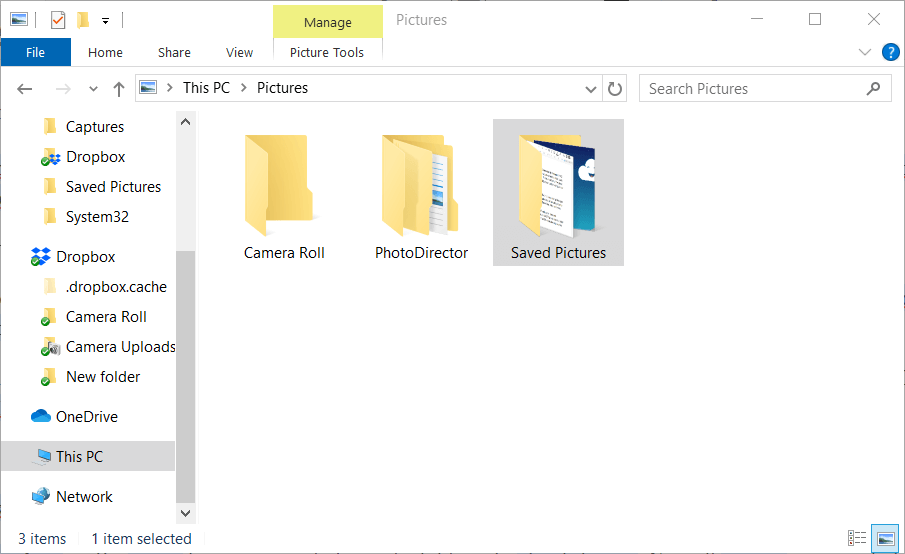The image size is (905, 554).
Task: Click into the Search Pictures field
Action: coord(750,88)
